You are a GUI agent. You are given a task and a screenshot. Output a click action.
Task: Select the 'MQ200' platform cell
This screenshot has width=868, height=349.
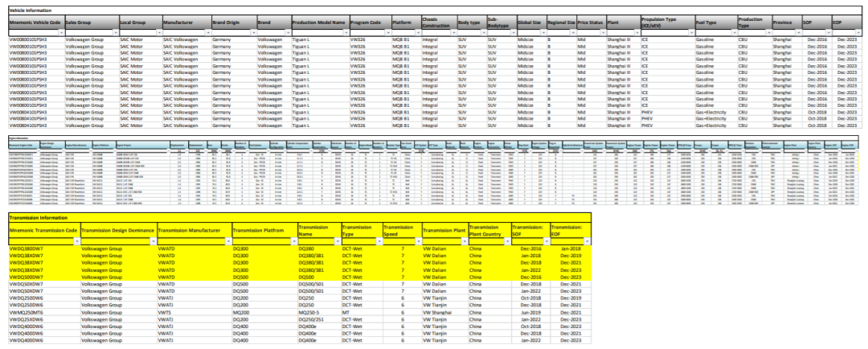point(264,313)
